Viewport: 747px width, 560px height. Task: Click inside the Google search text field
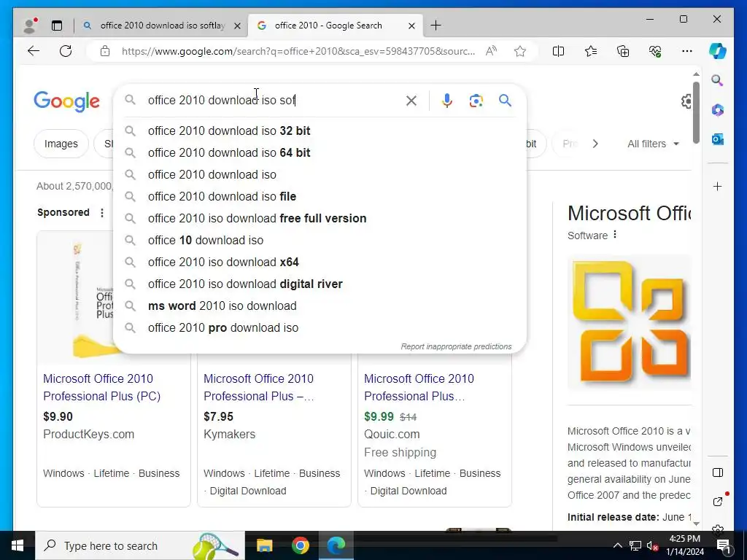click(271, 101)
